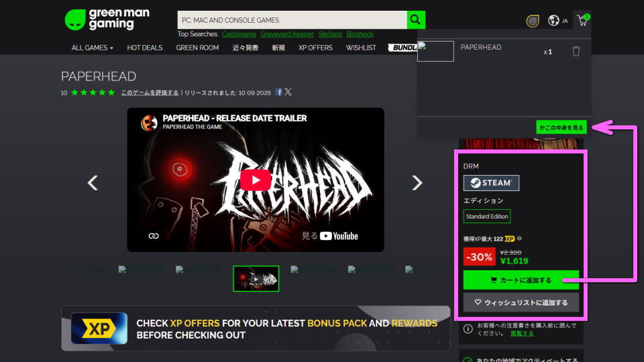Share on Facebook icon
The height and width of the screenshot is (362, 644).
[279, 92]
